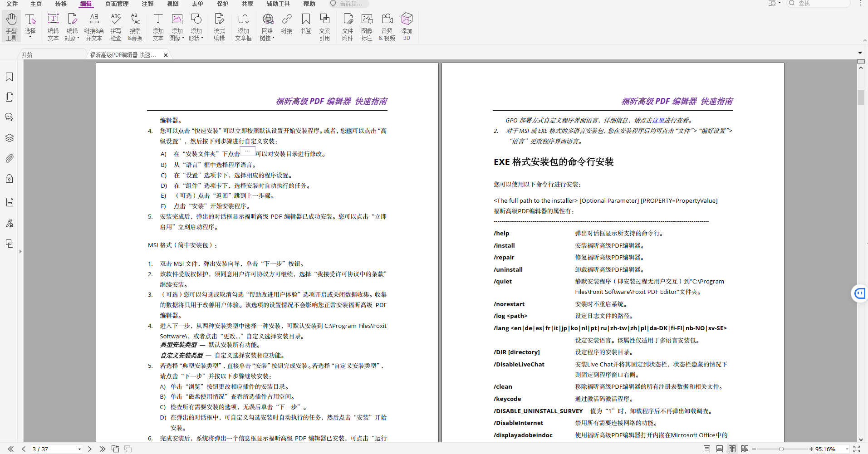Open the Attachments paperclip panel
The image size is (868, 454).
(9, 158)
